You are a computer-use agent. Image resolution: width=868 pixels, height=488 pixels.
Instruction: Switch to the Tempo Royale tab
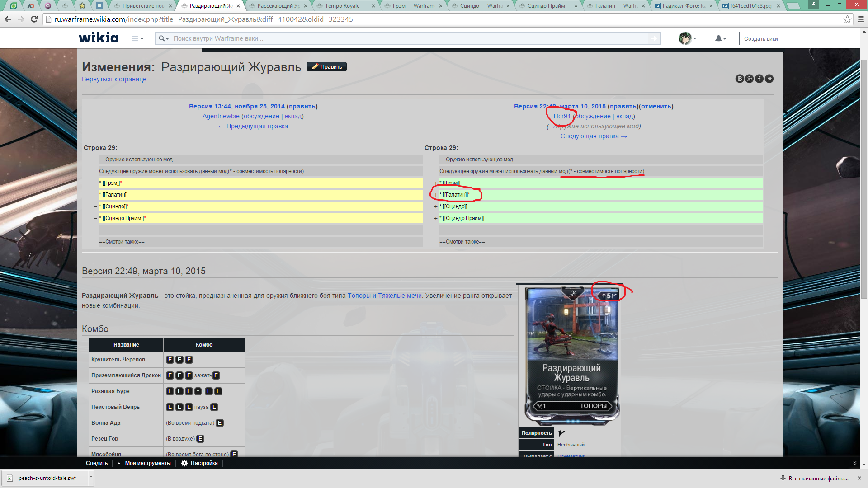pyautogui.click(x=345, y=6)
